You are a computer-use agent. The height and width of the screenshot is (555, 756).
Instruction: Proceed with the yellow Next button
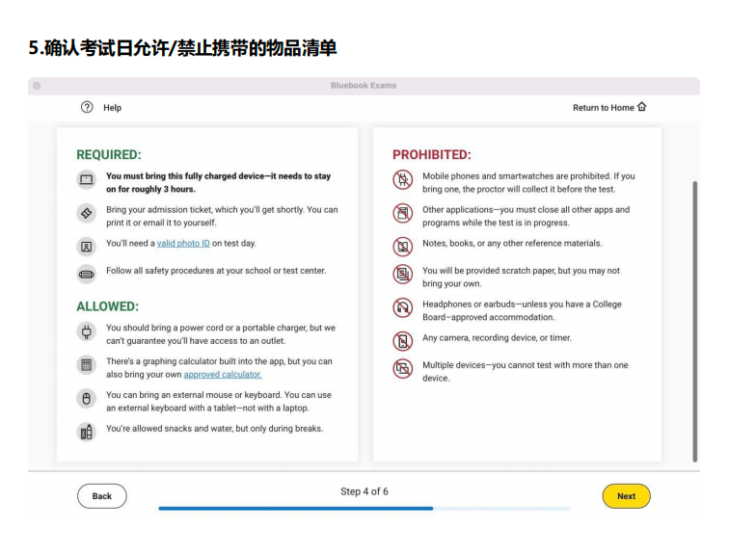(627, 495)
